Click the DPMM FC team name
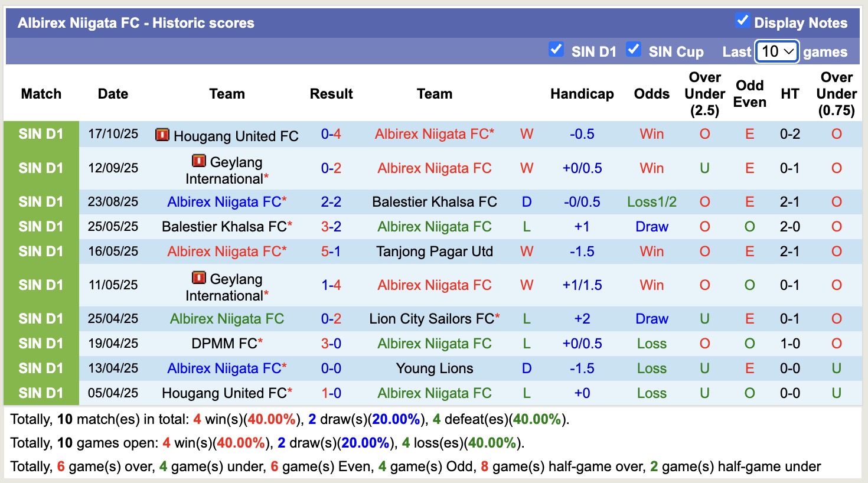Viewport: 868px width, 483px height. point(224,343)
